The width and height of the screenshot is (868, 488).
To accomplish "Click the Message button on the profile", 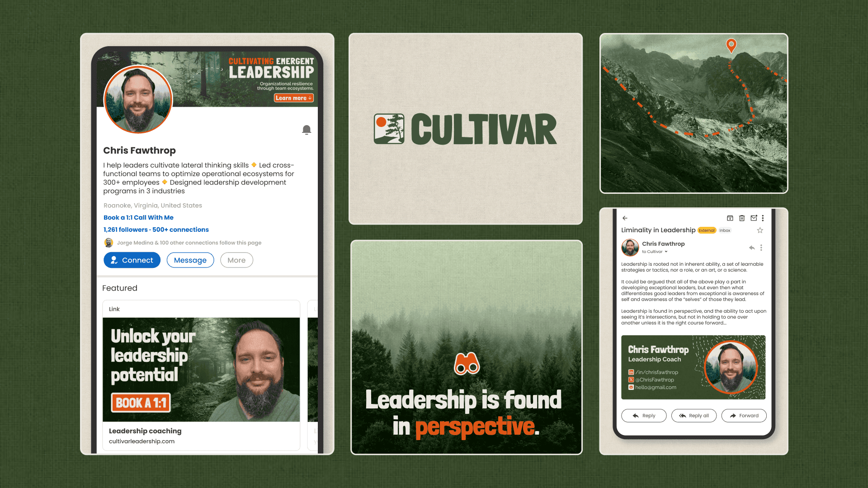I will tap(189, 260).
